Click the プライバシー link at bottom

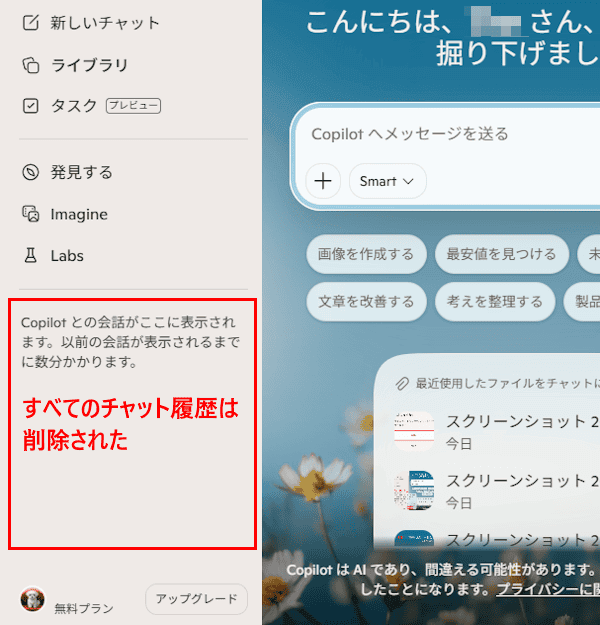(548, 589)
